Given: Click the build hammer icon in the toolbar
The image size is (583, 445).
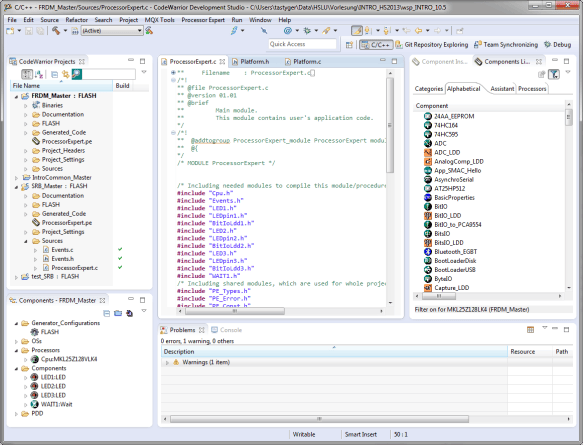Looking at the screenshot, I should coord(56,31).
